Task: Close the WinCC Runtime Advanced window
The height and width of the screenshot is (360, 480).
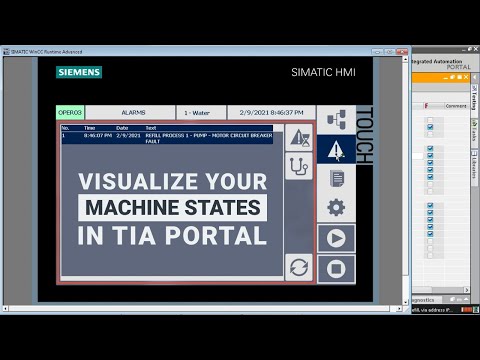Action: [x=402, y=52]
